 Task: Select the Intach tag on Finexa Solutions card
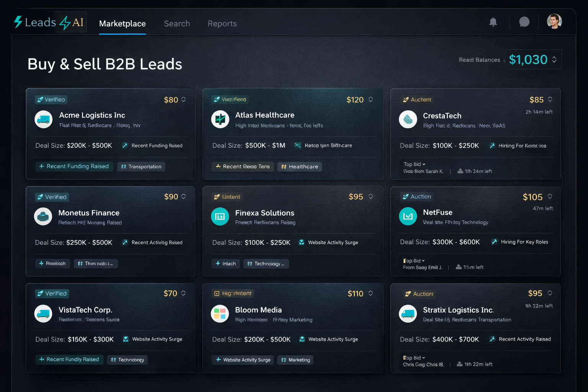coord(226,264)
